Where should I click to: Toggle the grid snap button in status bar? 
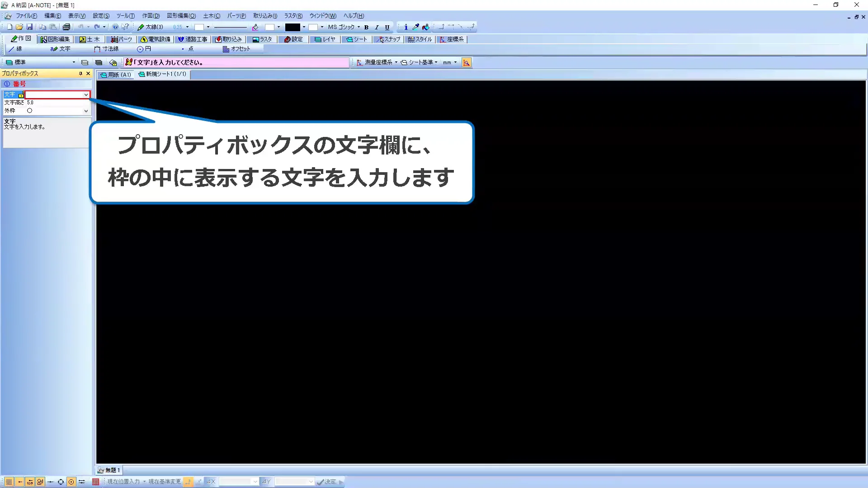pyautogui.click(x=9, y=482)
